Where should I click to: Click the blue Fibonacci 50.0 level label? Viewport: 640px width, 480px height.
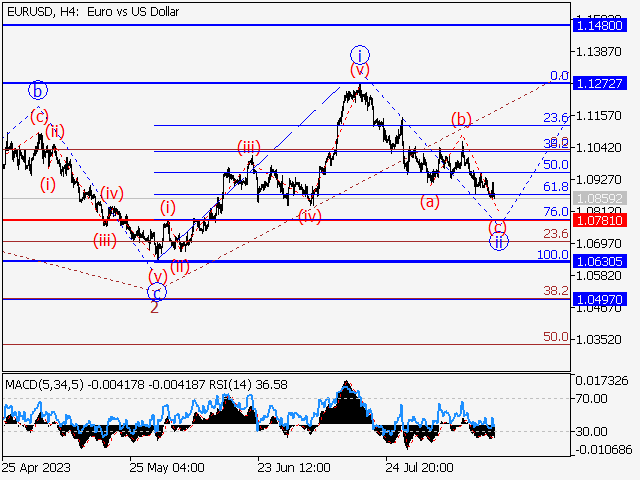tap(556, 165)
